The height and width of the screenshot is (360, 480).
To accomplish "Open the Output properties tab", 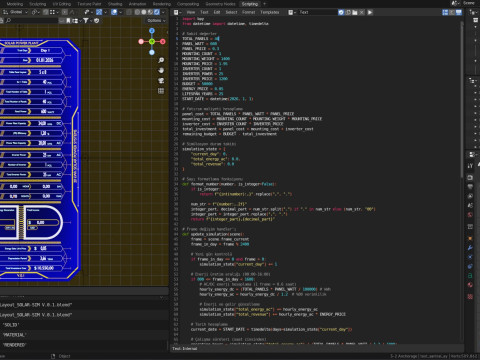I will [x=470, y=187].
